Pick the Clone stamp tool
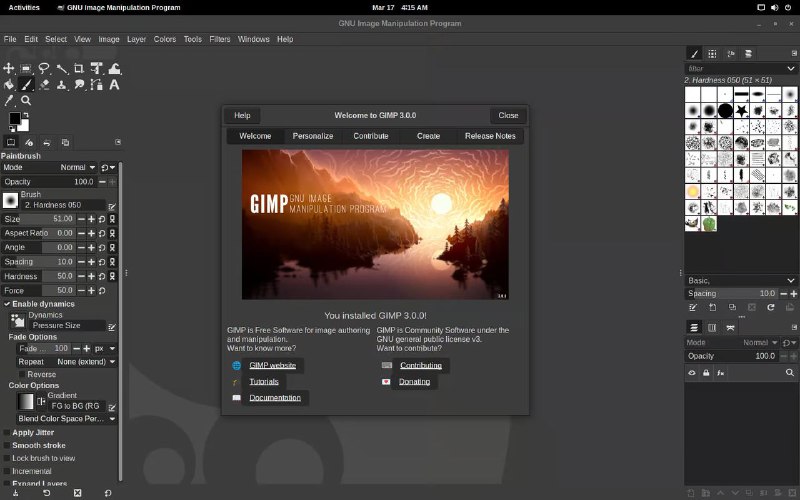Screen dimensions: 800x500 pos(61,85)
